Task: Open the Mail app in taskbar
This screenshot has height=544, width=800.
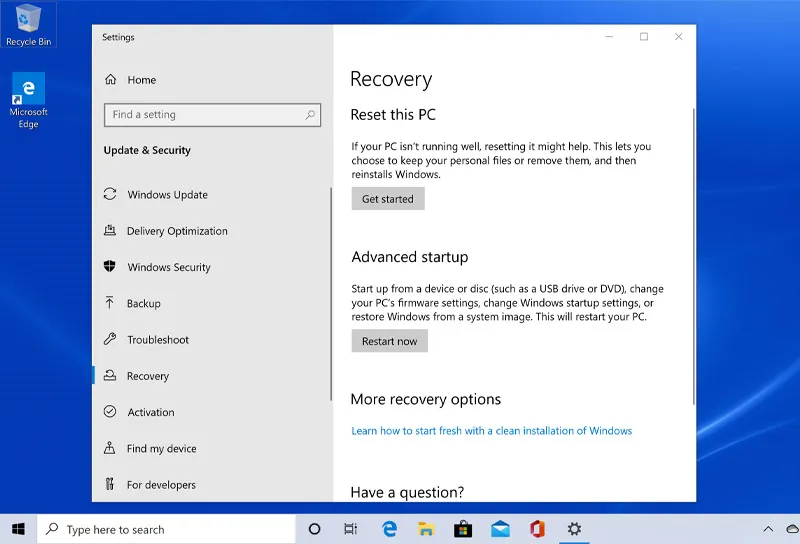Action: click(500, 529)
